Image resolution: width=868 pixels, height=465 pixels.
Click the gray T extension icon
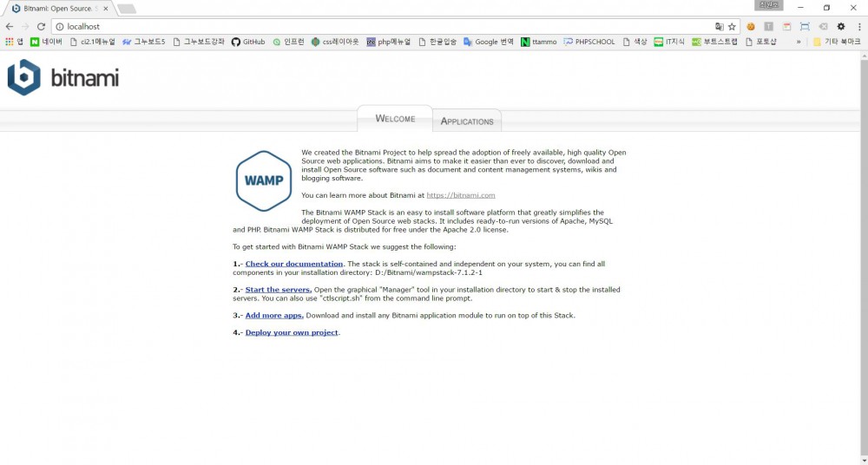pyautogui.click(x=769, y=27)
